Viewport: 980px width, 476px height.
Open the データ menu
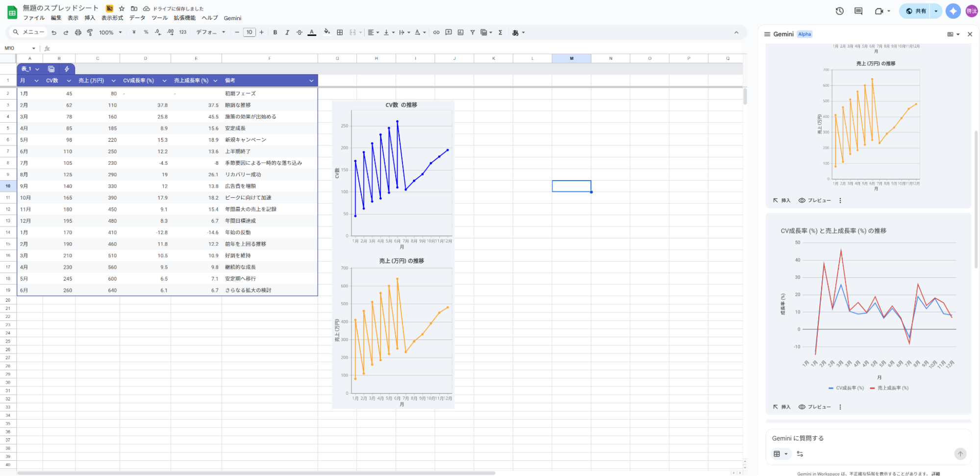tap(137, 18)
